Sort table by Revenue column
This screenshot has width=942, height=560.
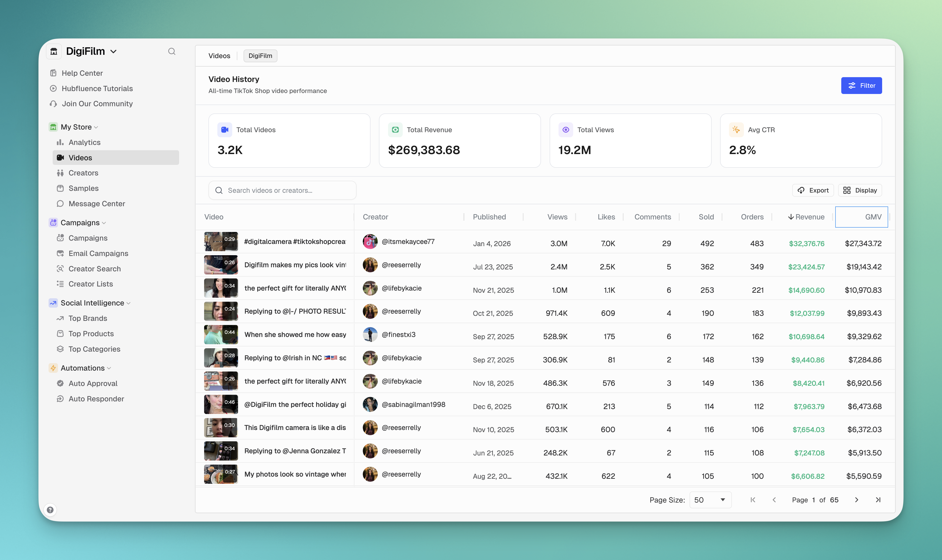click(806, 217)
